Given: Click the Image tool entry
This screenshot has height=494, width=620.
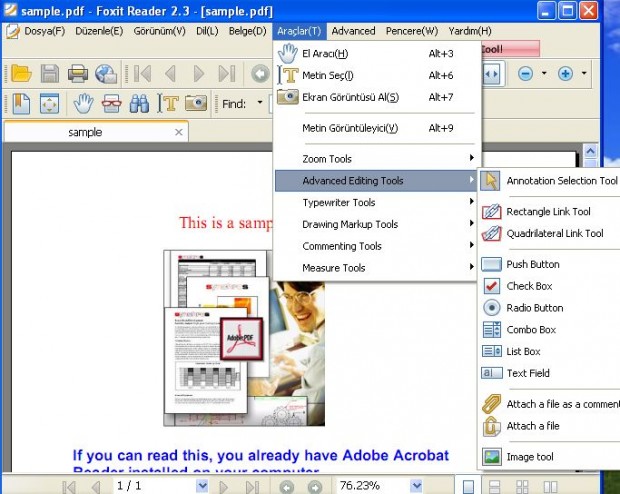Looking at the screenshot, I should 531,457.
